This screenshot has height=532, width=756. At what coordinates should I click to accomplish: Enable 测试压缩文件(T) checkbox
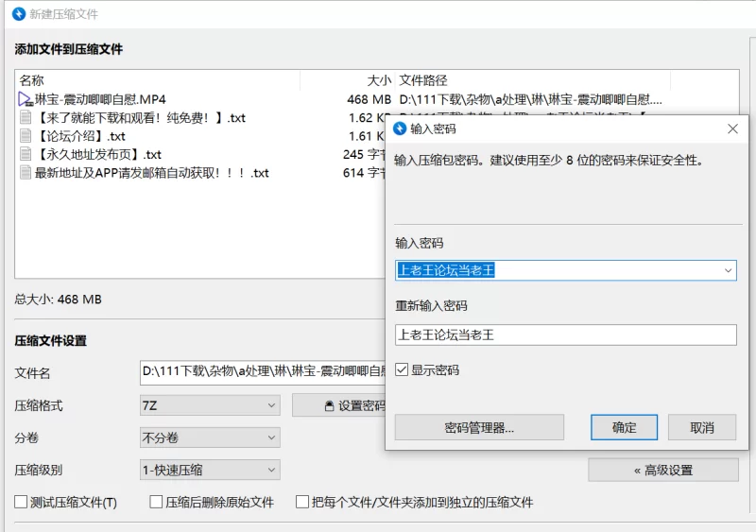pos(22,503)
